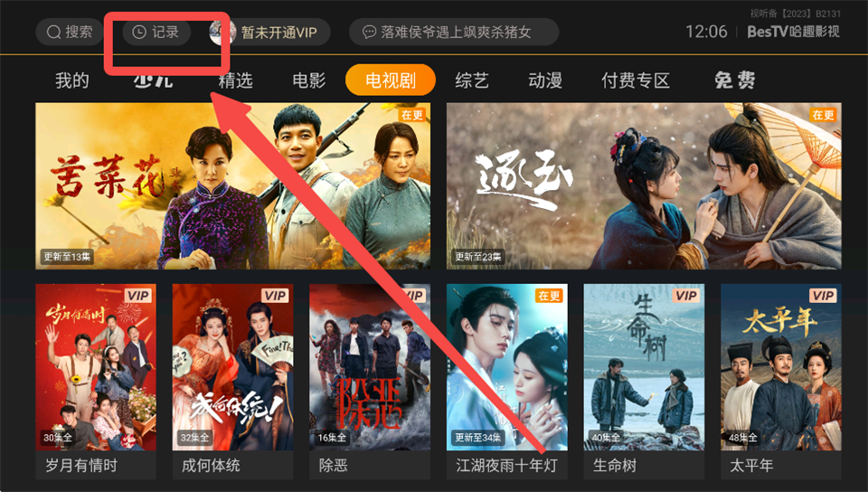Open the 搜索 search button

(70, 32)
